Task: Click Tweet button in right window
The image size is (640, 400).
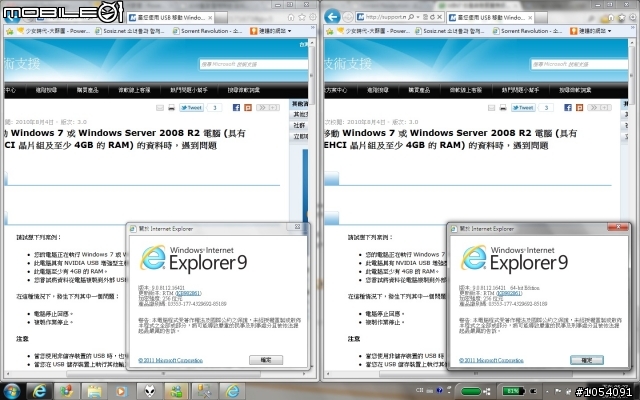Action: (523, 108)
